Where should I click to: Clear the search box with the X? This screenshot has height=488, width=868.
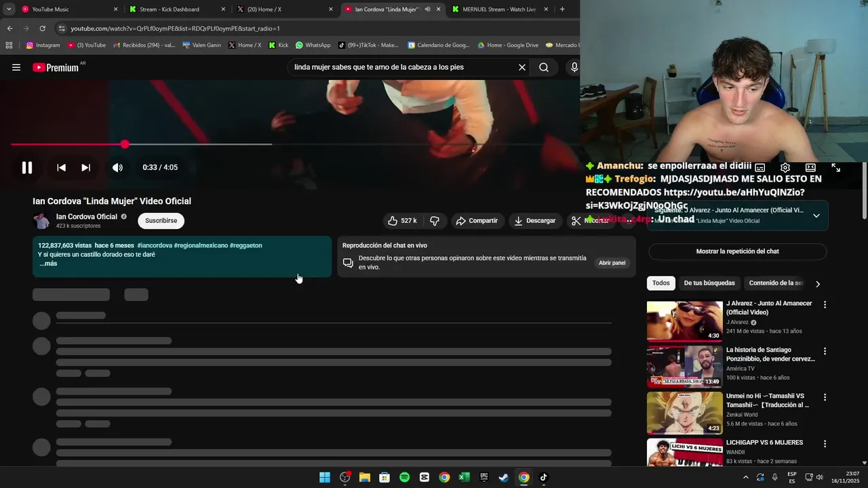tap(522, 67)
